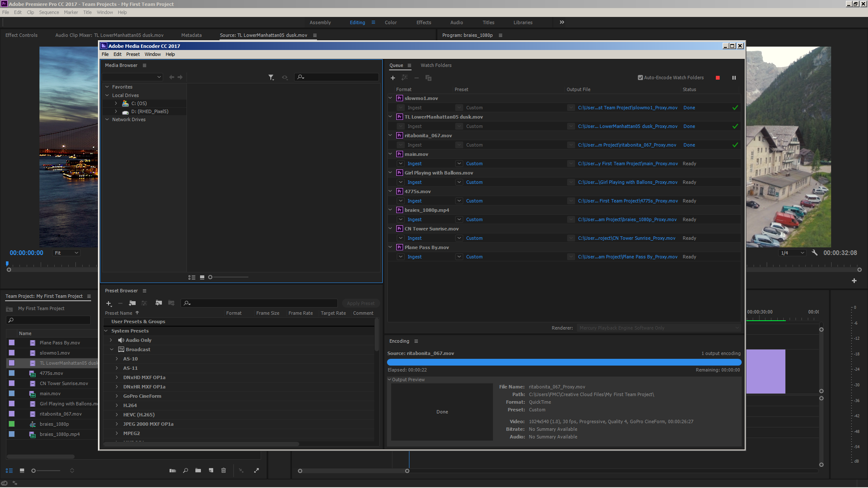Open Program monitor settings wrench

click(x=814, y=253)
